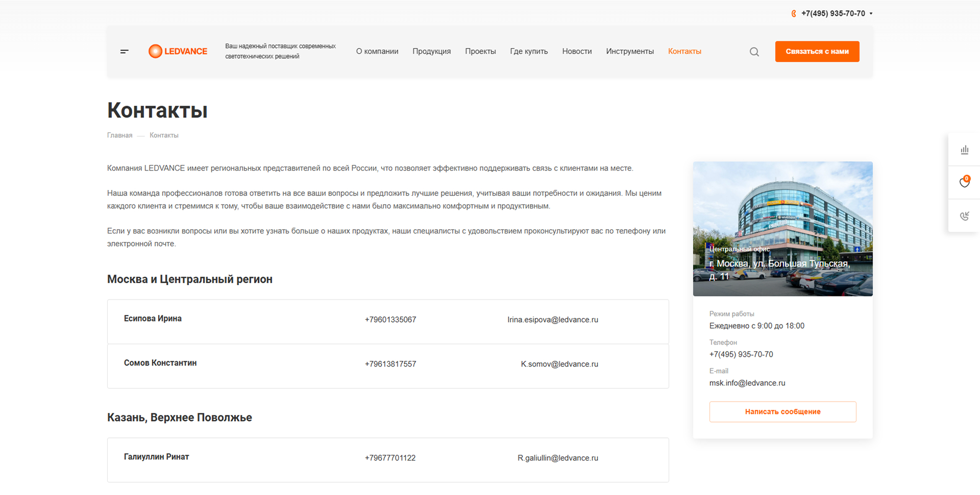Click heading 'Казань, Верхнее Поволжье'
Viewport: 980px width, 495px height.
[x=180, y=417]
